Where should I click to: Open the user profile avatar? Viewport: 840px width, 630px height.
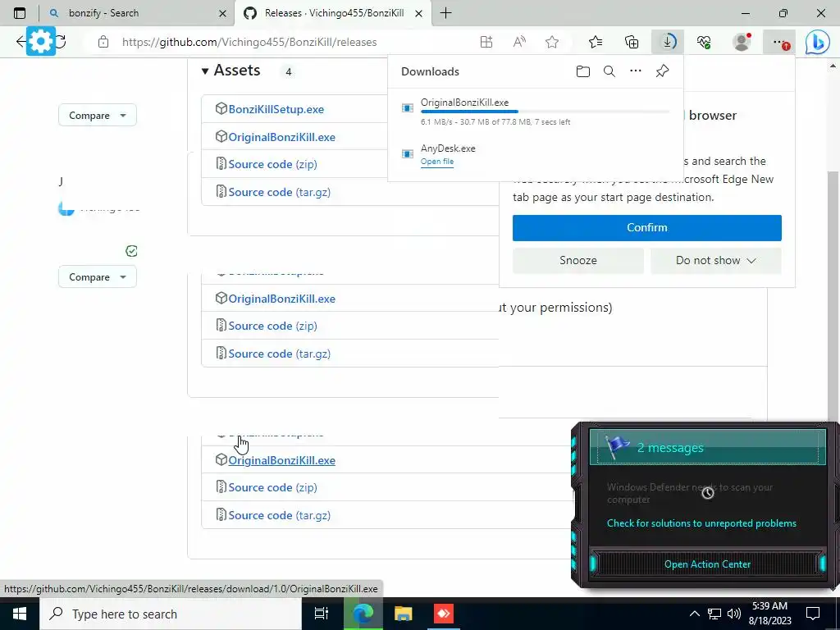[x=742, y=42]
